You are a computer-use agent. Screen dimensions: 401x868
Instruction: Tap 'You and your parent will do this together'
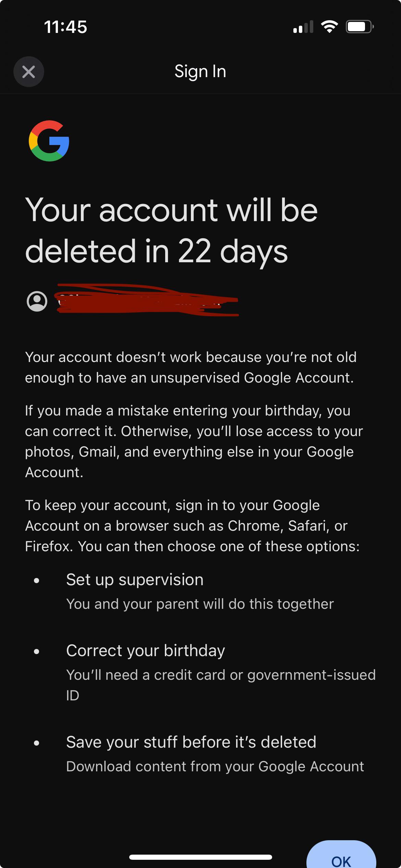point(200,604)
